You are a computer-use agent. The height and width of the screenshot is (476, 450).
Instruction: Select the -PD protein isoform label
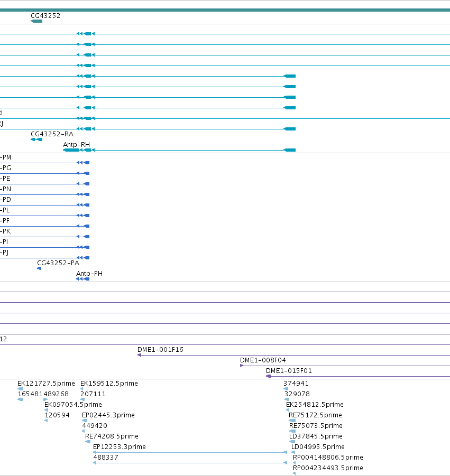click(5, 200)
